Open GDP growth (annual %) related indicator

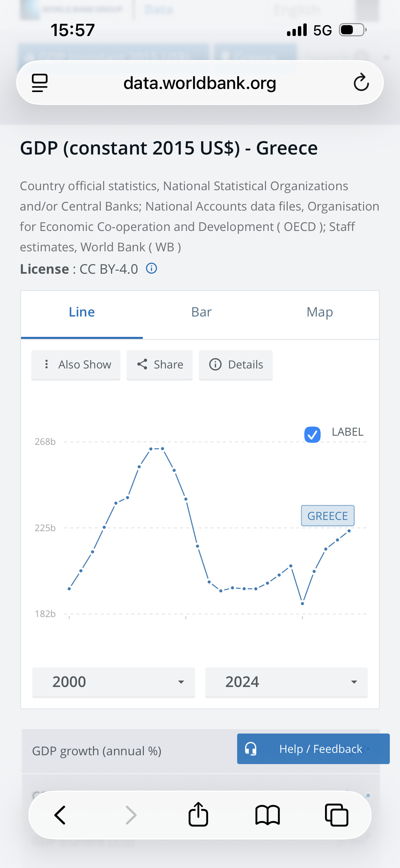[97, 751]
